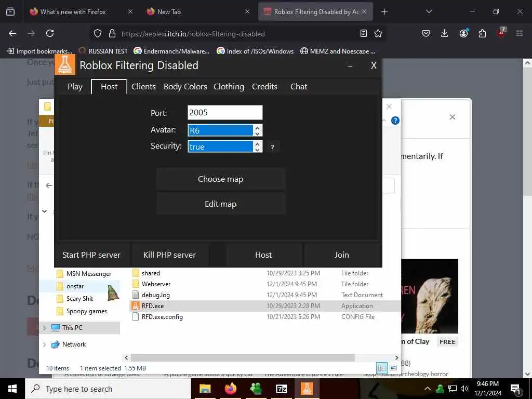This screenshot has width=532, height=399.
Task: Toggle Firefox reader view icon
Action: [363, 33]
